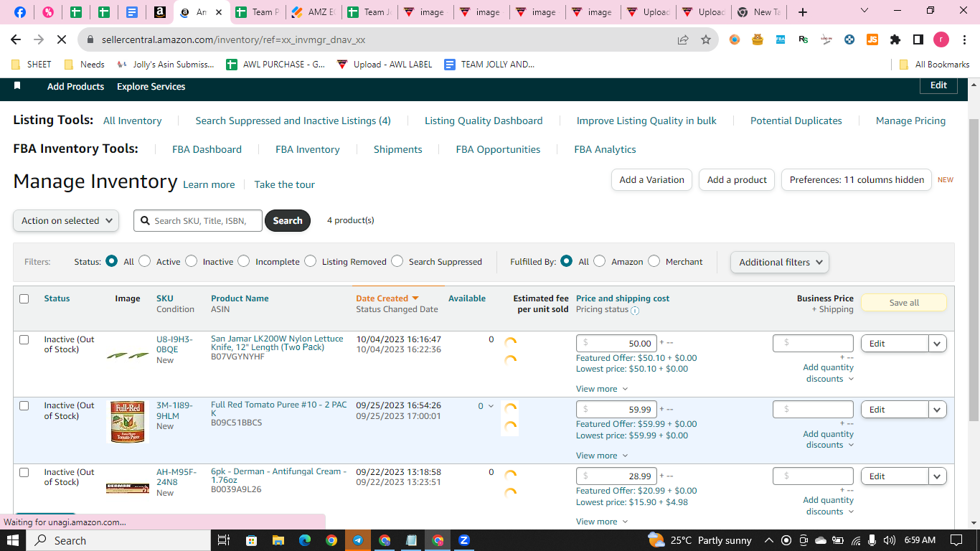Check the Full Red Tomato Puree row

24,405
